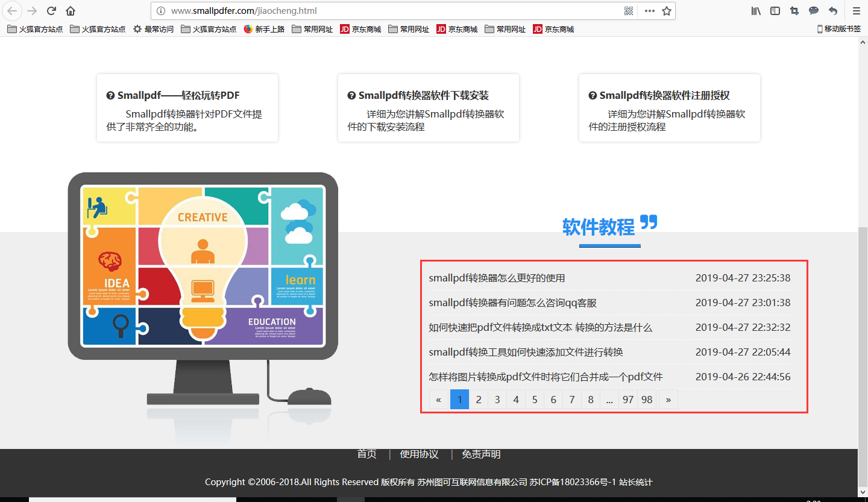
Task: Click the timestamp 2019-04-27 23:25:38
Action: coord(743,278)
